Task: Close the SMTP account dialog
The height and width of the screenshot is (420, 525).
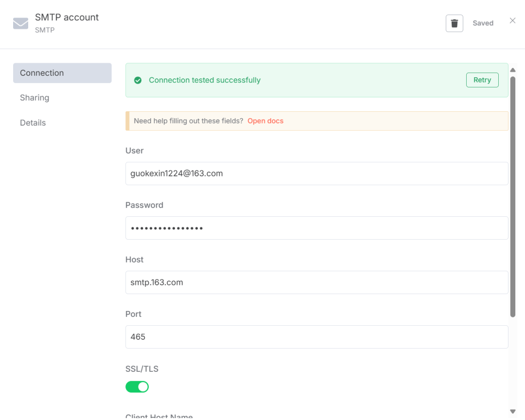Action: (512, 20)
